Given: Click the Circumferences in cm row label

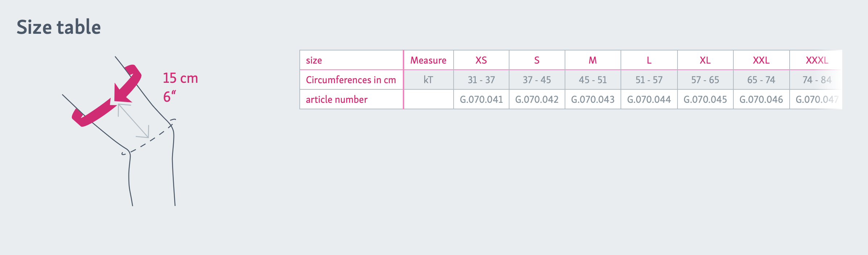Looking at the screenshot, I should [351, 80].
